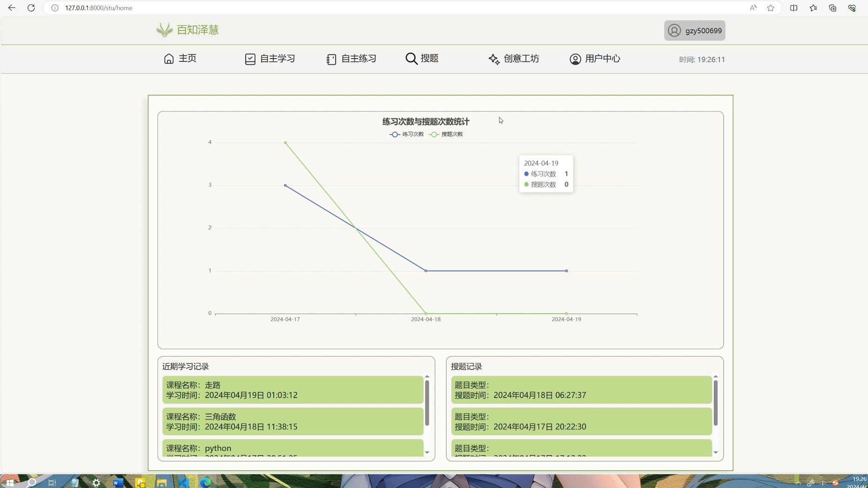868x488 pixels.
Task: Open the Sogou input method tray icon
Action: pos(835,483)
